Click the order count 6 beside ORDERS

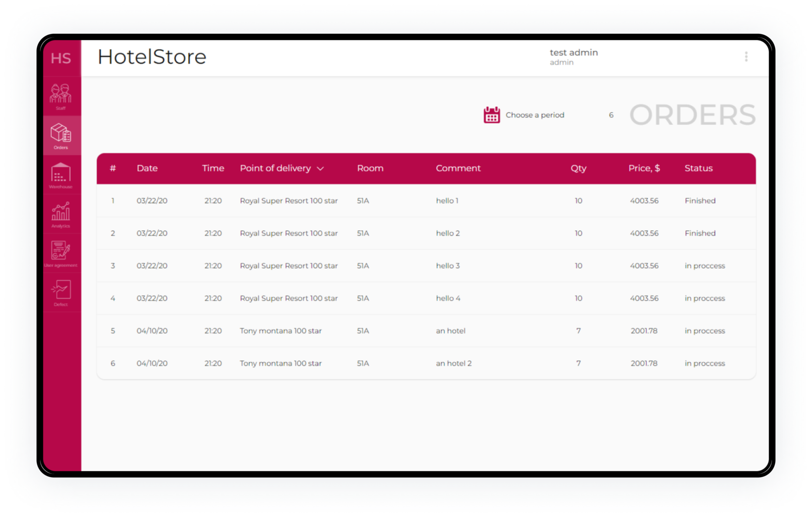pos(611,115)
